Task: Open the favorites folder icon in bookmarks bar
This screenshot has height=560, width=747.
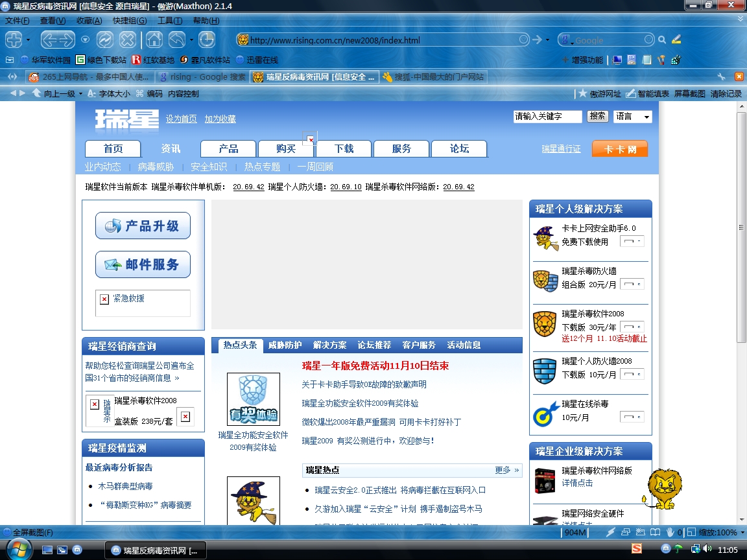Action: pos(10,60)
